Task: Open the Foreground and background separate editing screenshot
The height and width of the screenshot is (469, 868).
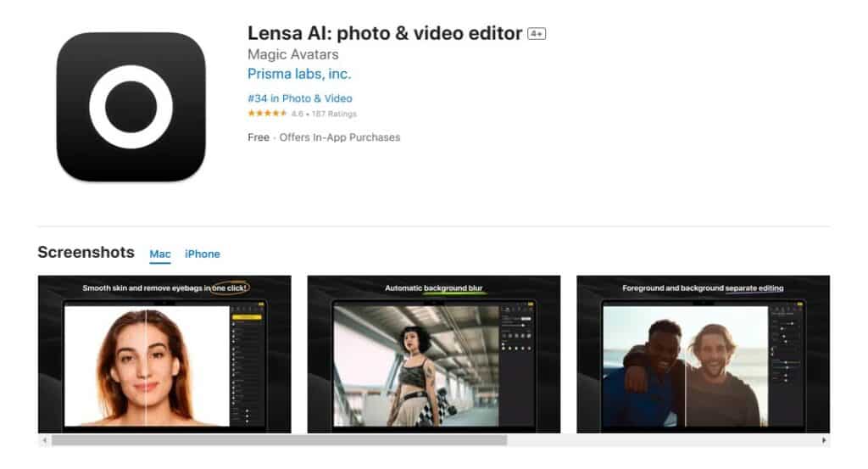Action: click(703, 355)
